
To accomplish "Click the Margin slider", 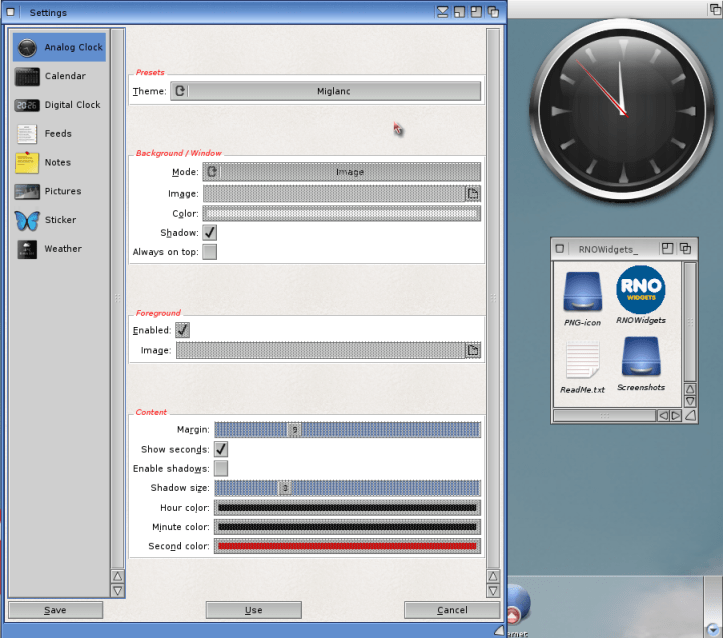I will tap(347, 430).
